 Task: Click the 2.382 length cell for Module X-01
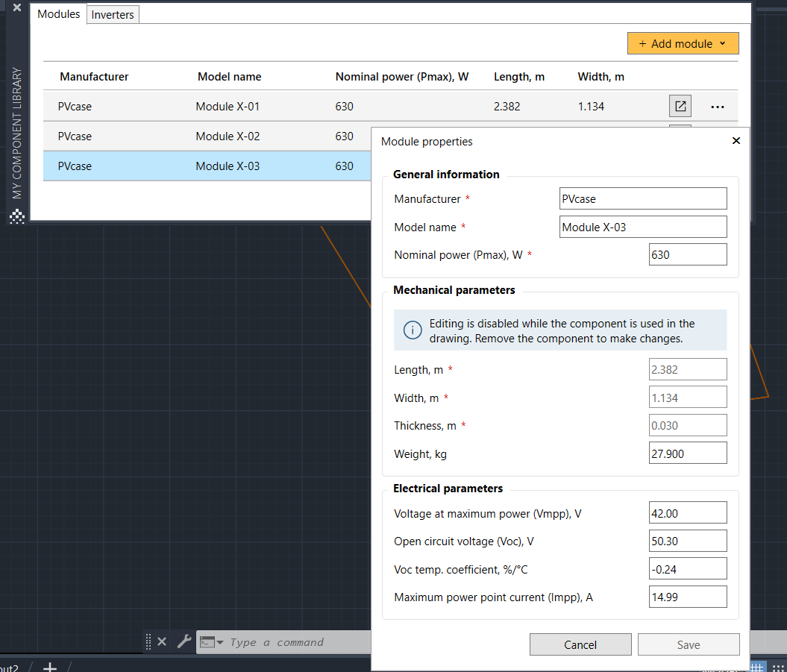point(507,107)
